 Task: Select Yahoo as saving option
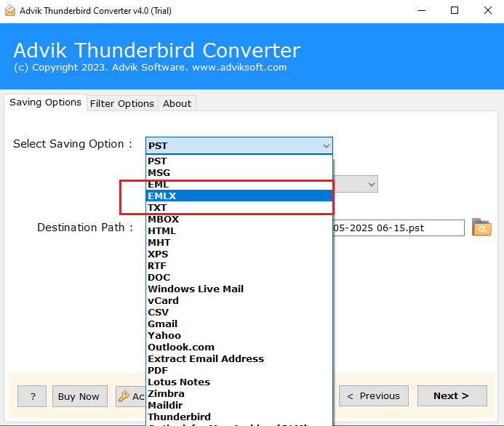pyautogui.click(x=239, y=335)
